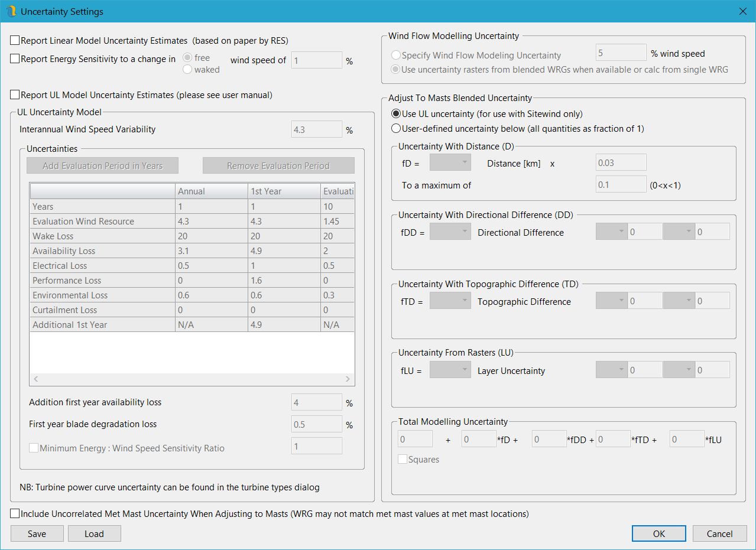Cancel the uncertainty settings dialog
The height and width of the screenshot is (550, 756).
(719, 534)
